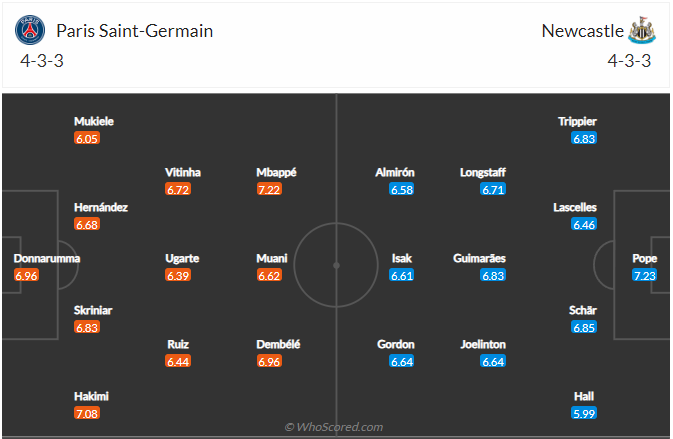Click Dembélé's 6.96 rating badge
The width and height of the screenshot is (673, 439).
tap(270, 361)
